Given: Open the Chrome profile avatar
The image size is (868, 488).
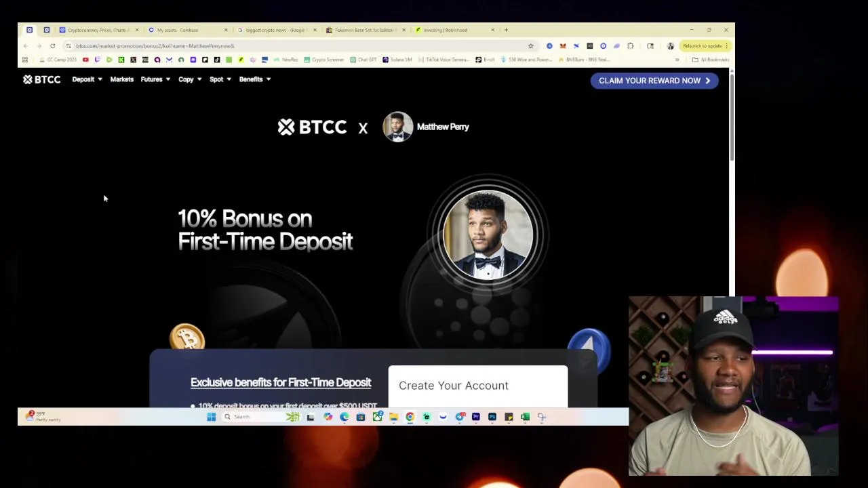Looking at the screenshot, I should coord(670,46).
